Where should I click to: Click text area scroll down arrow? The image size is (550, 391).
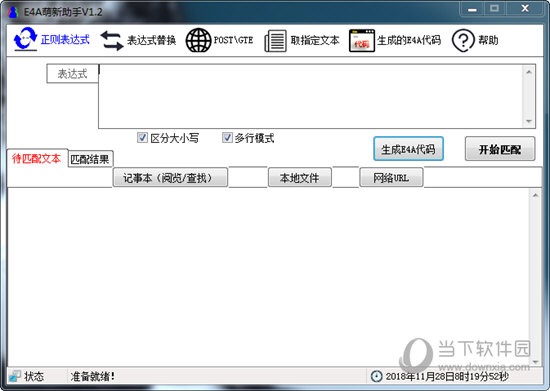535,361
